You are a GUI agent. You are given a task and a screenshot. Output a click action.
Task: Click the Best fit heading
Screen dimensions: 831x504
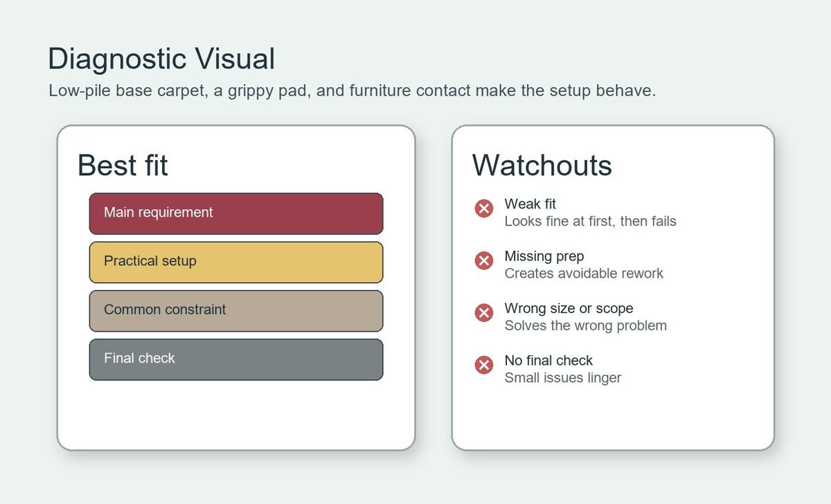click(x=123, y=166)
